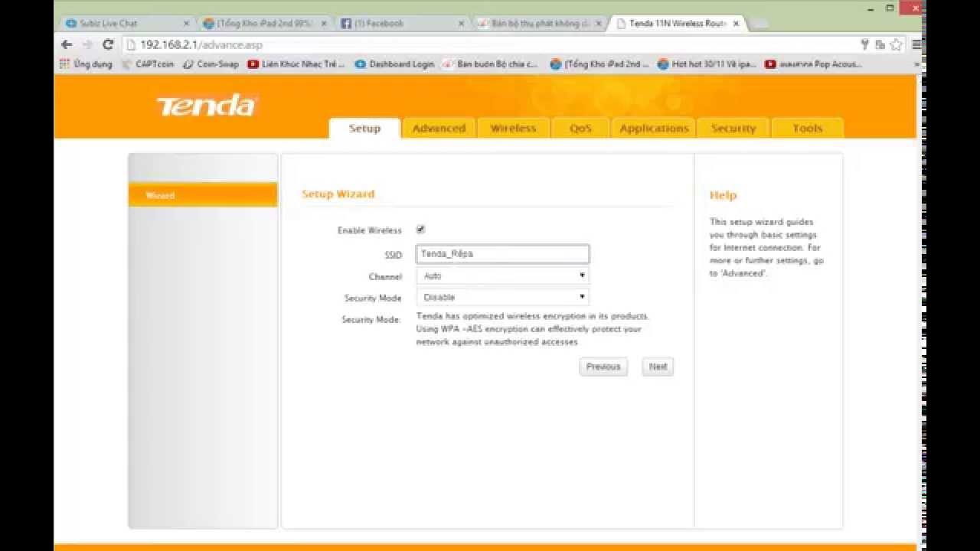
Task: Close the Tenda 11N Wireless Router tab
Action: (x=737, y=24)
